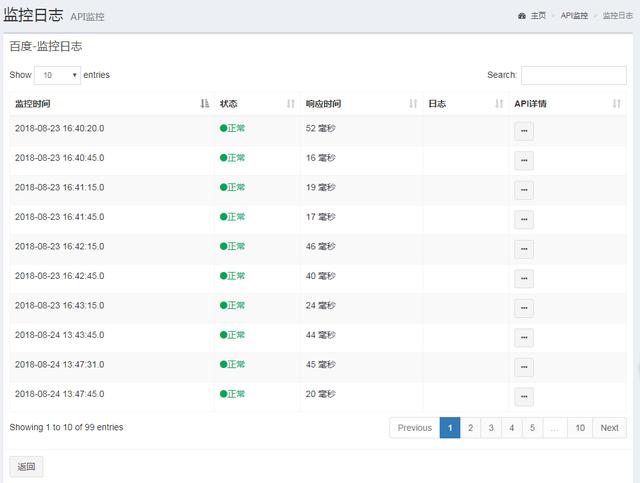This screenshot has width=640, height=483.
Task: Select timestamp 2018-08-23 16:42:45.0
Action: point(60,276)
